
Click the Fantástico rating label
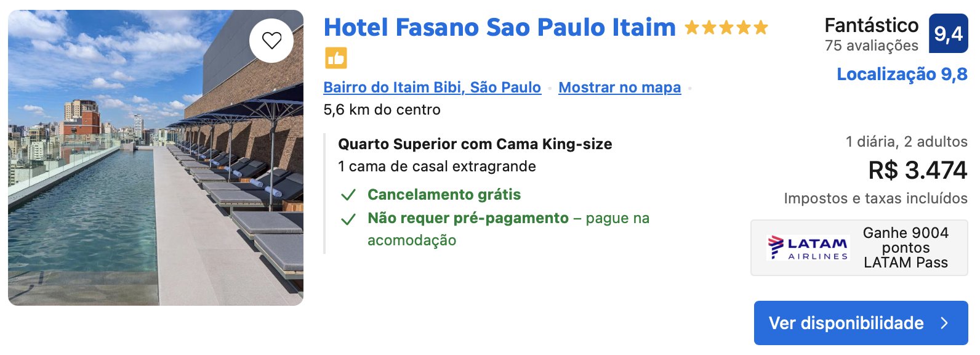871,25
